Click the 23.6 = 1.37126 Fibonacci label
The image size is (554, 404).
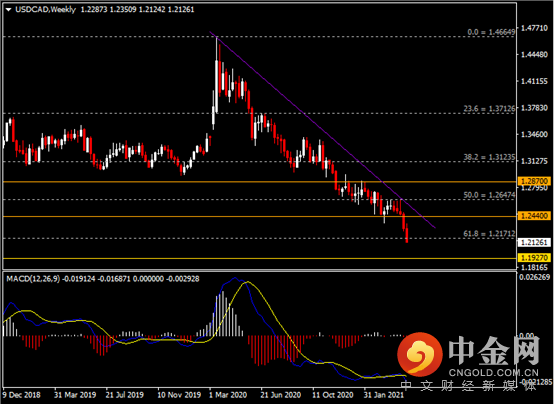point(489,109)
